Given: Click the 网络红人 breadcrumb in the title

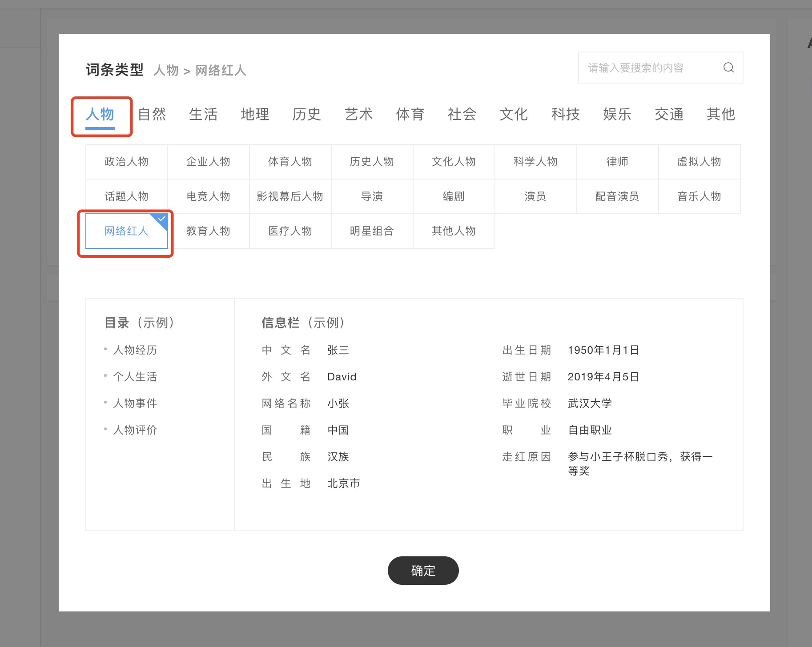Looking at the screenshot, I should 221,71.
